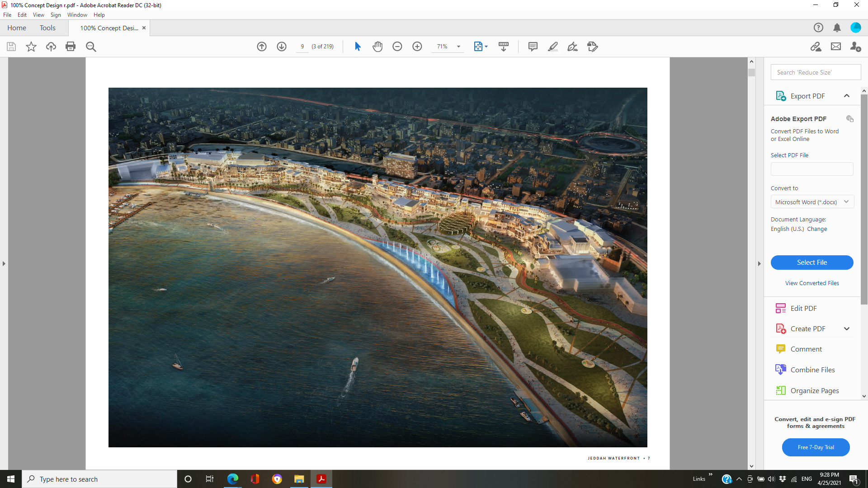Open fit page options dropdown arrow
Screen dimensions: 868x488
point(486,47)
